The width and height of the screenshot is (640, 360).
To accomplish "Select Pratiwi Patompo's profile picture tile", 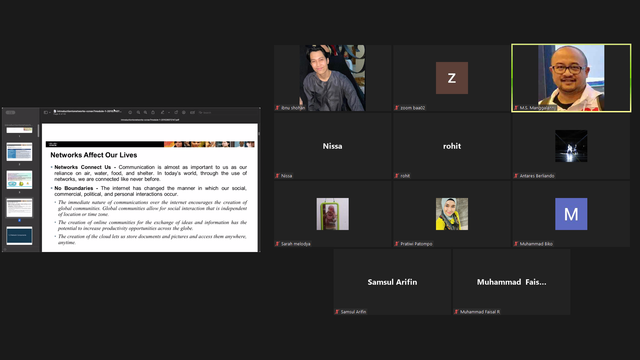I will 452,214.
